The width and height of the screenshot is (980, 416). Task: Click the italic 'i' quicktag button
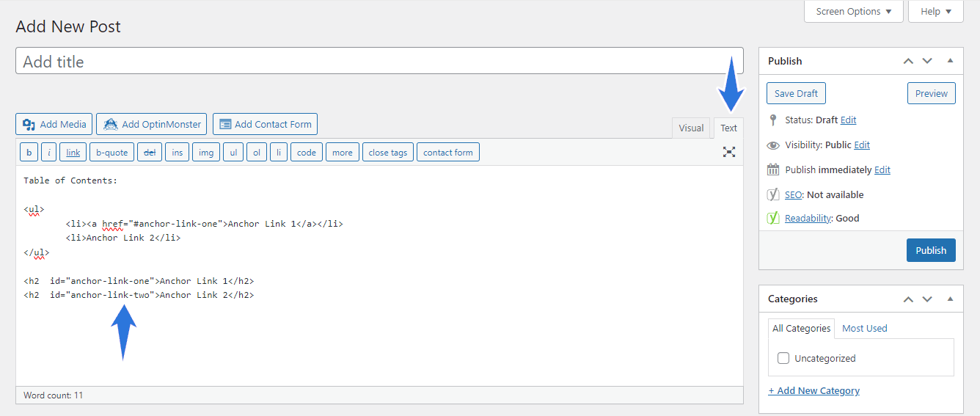tap(48, 153)
